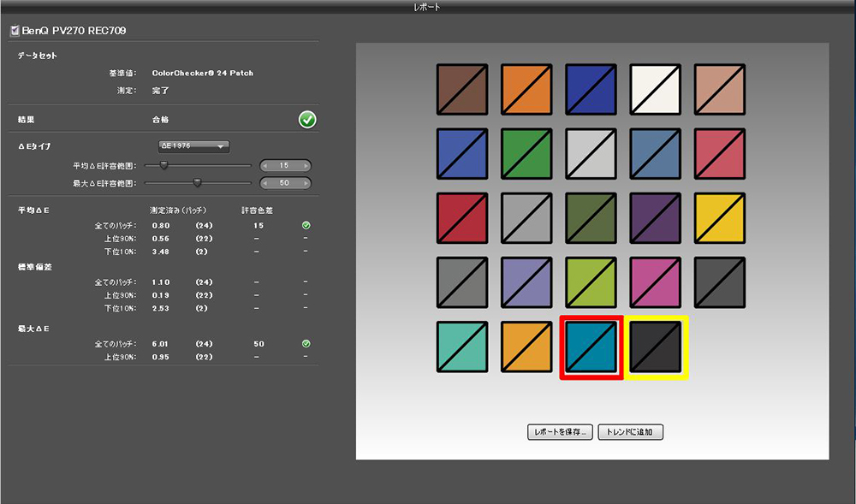
Task: Click the 平均ΔE tolerance slider handle
Action: (x=163, y=165)
